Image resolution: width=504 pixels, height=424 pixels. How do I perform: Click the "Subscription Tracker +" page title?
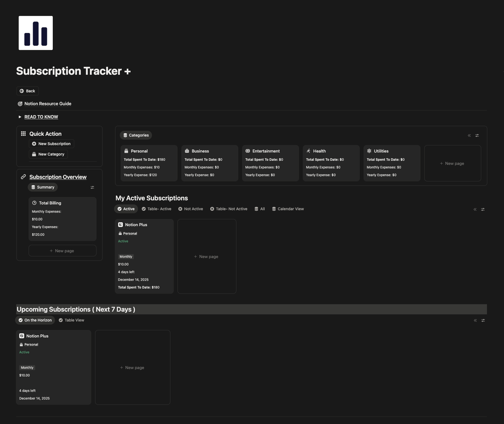(x=73, y=71)
